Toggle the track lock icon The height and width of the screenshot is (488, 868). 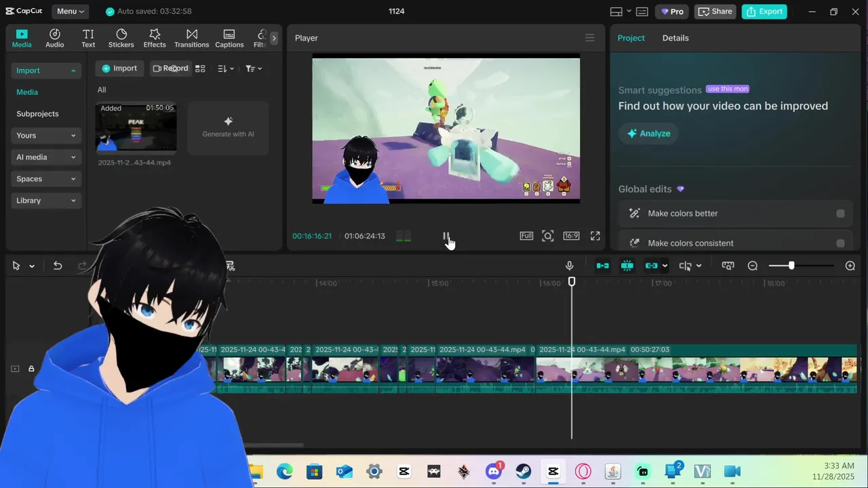click(x=31, y=369)
